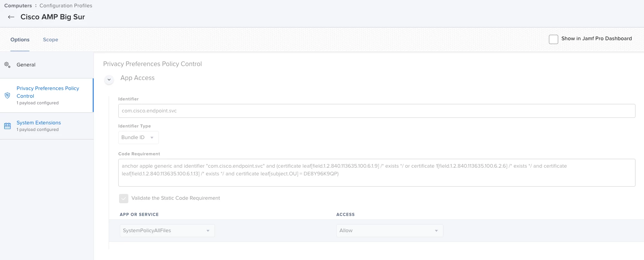Open the System Extensions payload

(47, 126)
